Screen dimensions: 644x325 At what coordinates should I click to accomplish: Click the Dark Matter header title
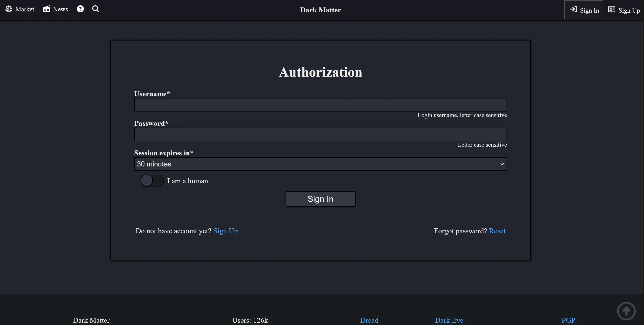pos(320,10)
